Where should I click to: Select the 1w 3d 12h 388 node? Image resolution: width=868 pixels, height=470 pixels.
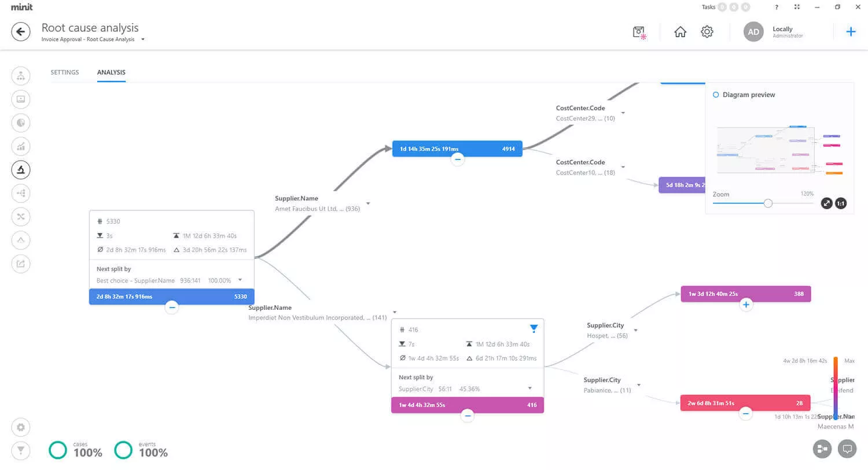tap(746, 294)
